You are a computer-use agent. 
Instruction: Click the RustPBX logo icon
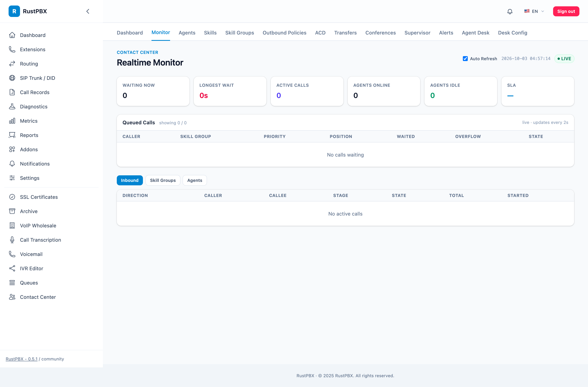pos(14,11)
